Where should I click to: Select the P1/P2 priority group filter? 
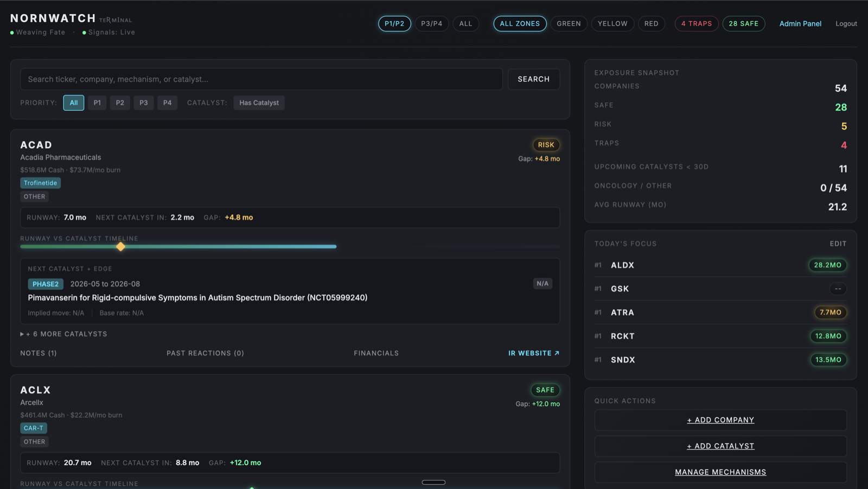(394, 24)
